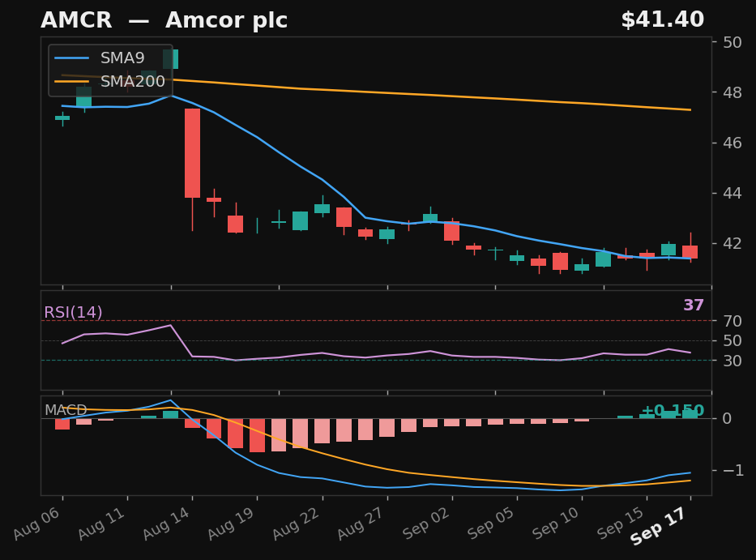Click the 46 price axis label
The height and width of the screenshot is (560, 756).
click(x=733, y=143)
